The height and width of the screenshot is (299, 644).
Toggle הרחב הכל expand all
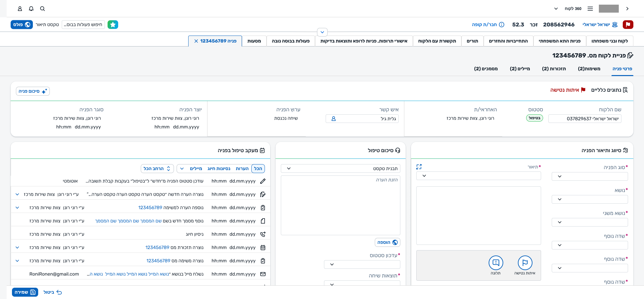point(157,169)
